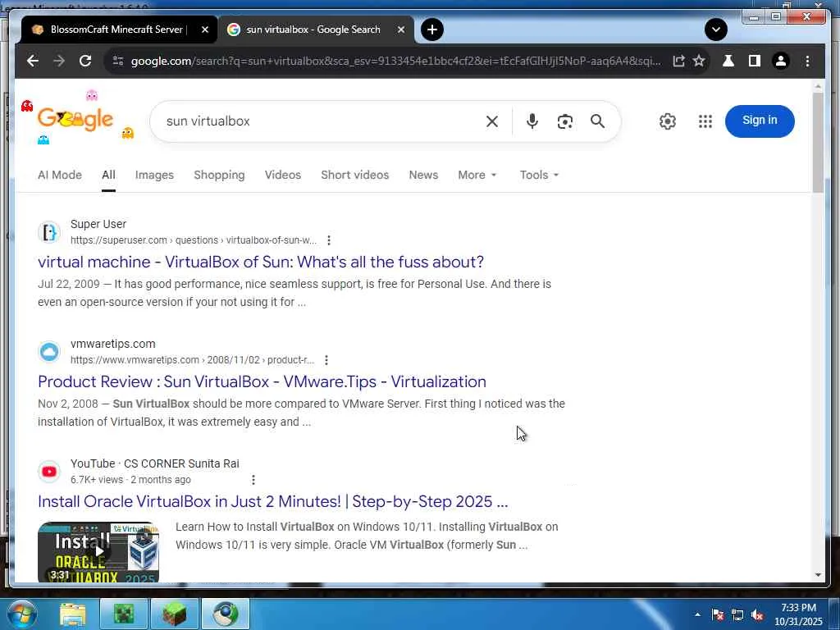Open a new browser tab
Screen dimensions: 840x630
(432, 30)
